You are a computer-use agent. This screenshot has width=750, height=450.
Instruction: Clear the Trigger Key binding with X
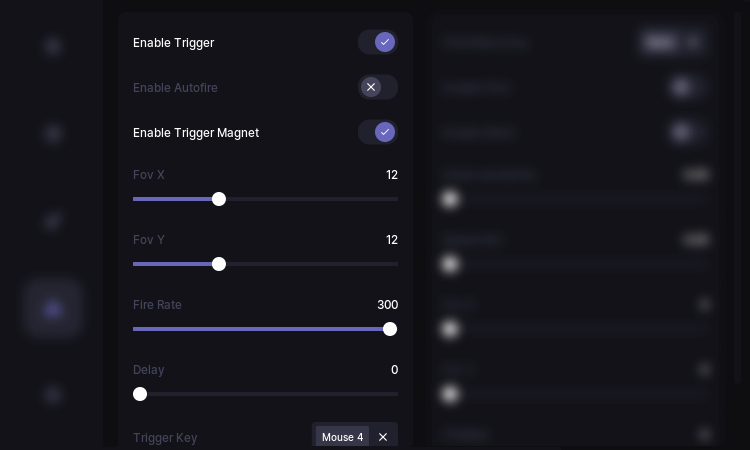[383, 437]
